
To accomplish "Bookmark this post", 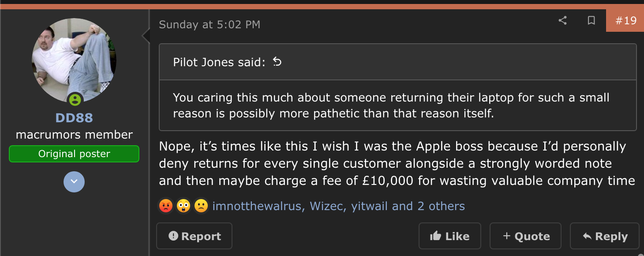I will tap(591, 20).
